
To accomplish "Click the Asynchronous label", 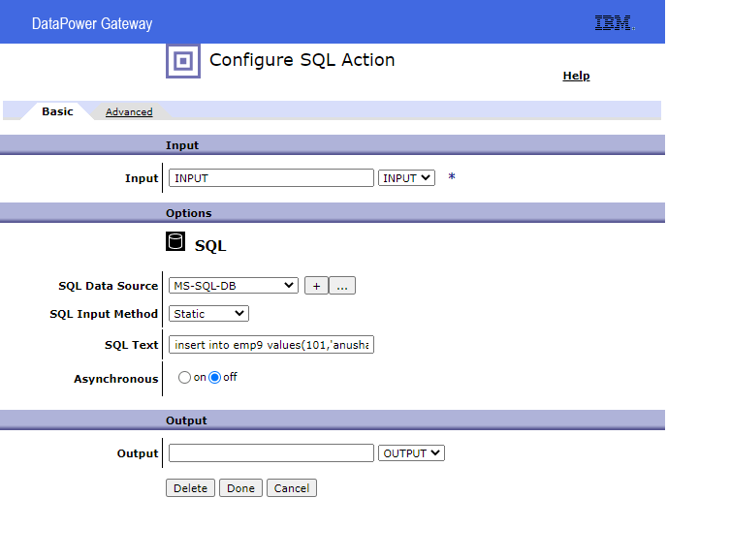I will point(116,379).
